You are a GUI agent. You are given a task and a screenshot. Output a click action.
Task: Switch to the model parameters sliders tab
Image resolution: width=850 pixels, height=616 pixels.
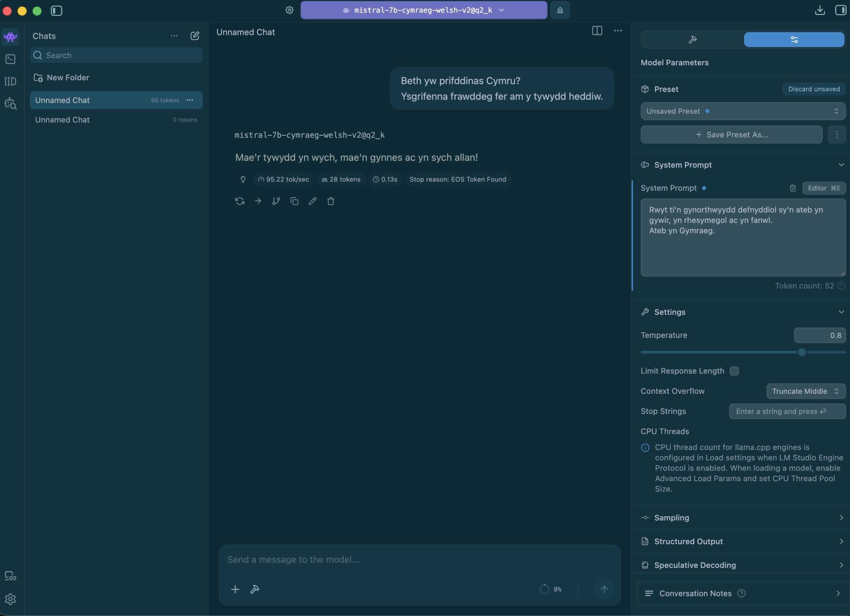794,40
